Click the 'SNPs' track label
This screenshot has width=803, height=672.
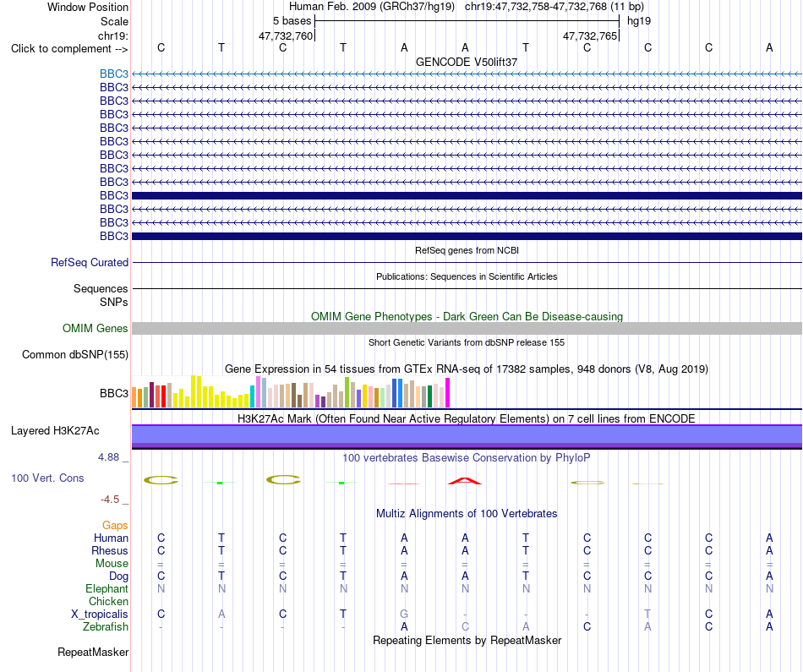click(x=114, y=303)
